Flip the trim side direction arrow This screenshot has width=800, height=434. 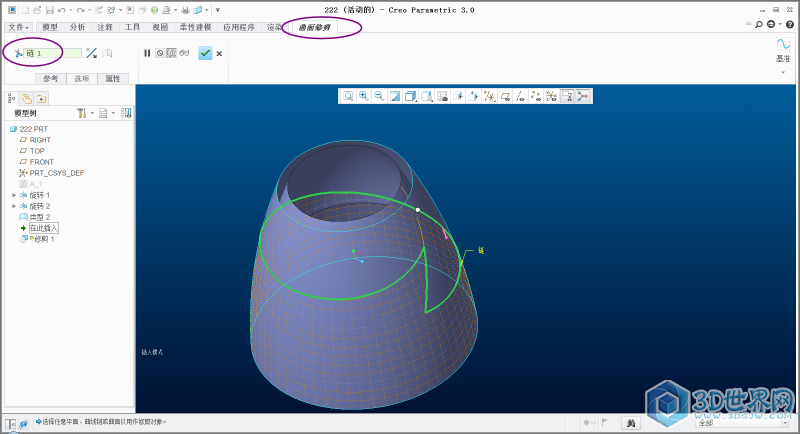[91, 53]
